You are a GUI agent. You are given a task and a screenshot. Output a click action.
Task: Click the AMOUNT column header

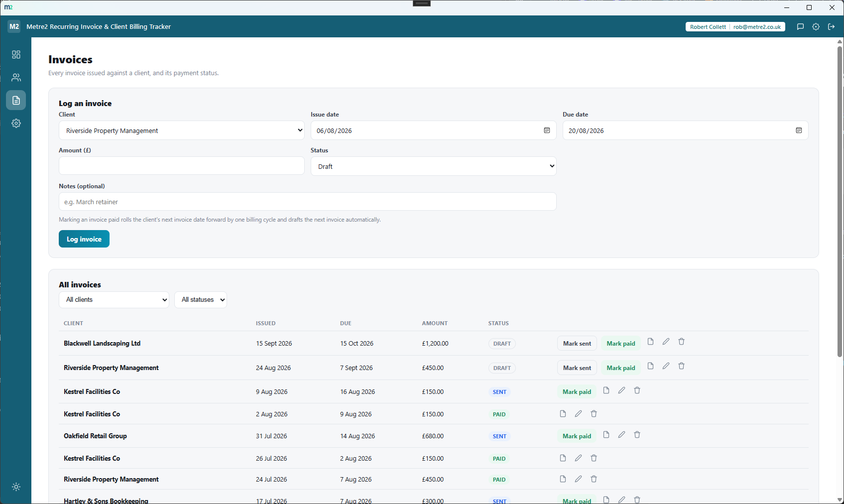coord(435,323)
